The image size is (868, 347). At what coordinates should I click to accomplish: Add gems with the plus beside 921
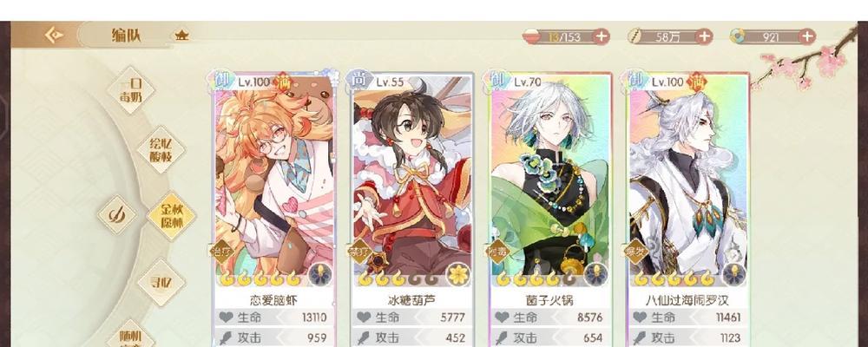807,37
